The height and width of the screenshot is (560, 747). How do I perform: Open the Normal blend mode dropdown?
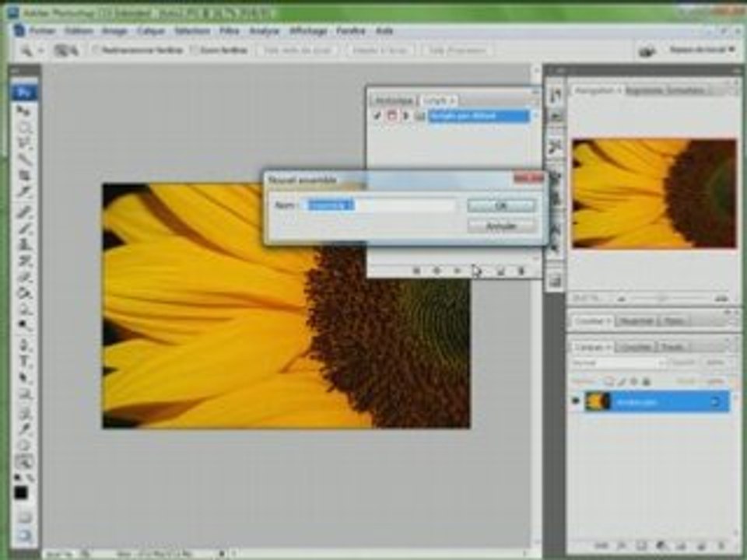[x=618, y=363]
